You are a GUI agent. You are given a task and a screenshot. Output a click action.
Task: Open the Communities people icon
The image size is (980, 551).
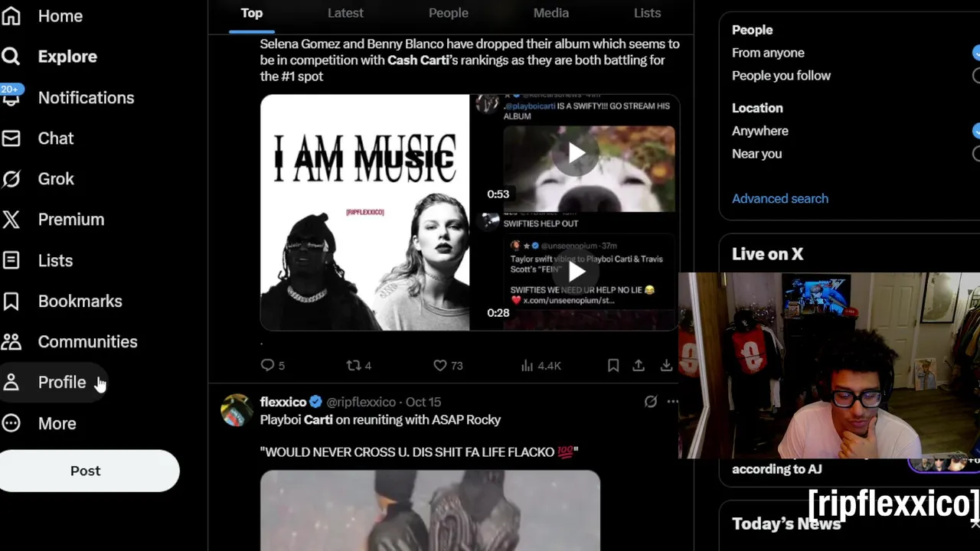click(x=11, y=341)
